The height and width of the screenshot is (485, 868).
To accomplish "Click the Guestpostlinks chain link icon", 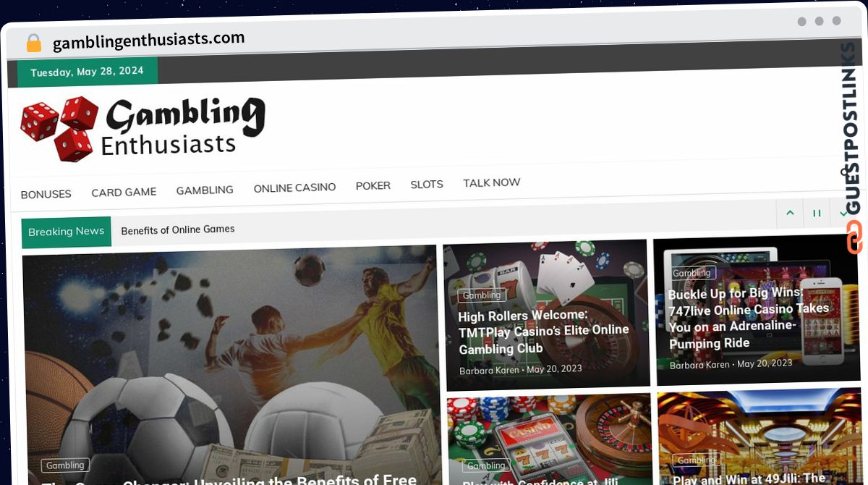I will tap(854, 237).
